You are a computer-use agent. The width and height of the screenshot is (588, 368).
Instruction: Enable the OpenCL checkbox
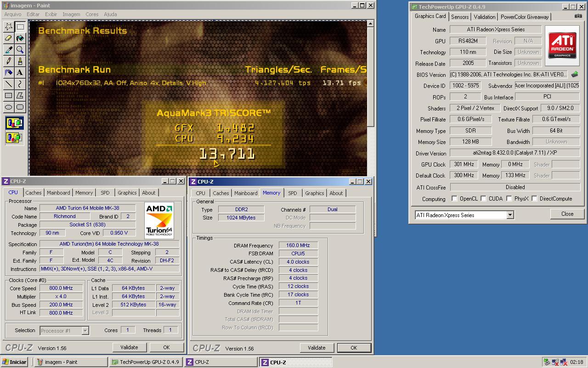click(x=454, y=199)
